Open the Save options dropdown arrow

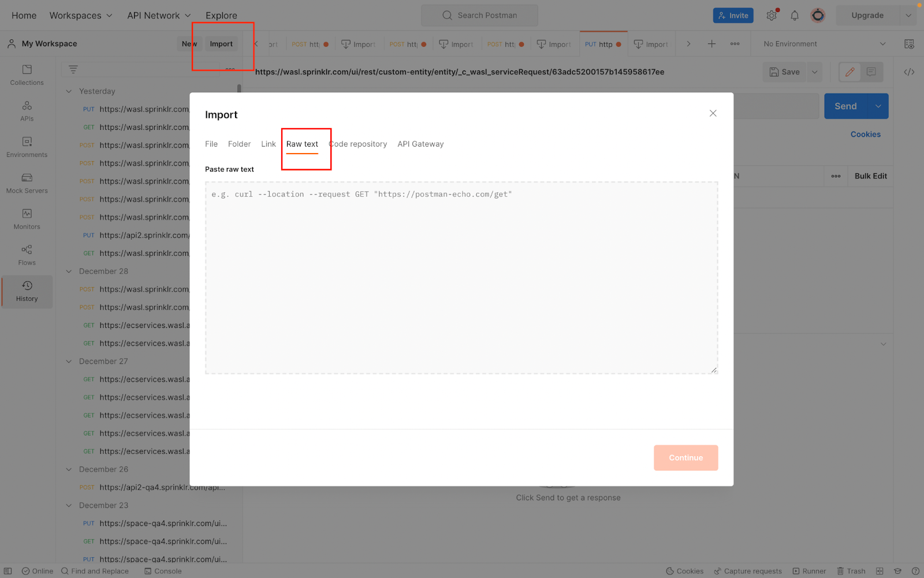(814, 72)
